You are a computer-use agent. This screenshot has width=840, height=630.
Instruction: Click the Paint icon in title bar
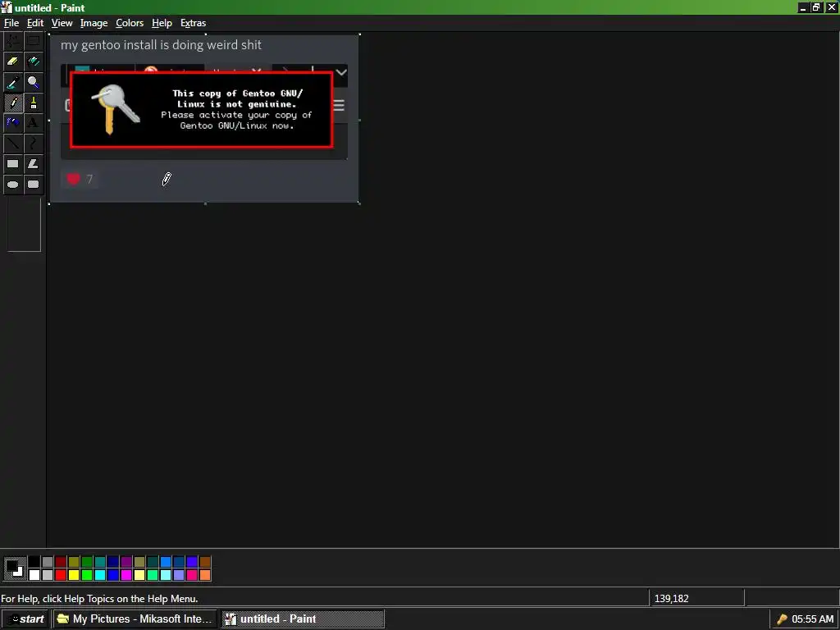point(7,7)
